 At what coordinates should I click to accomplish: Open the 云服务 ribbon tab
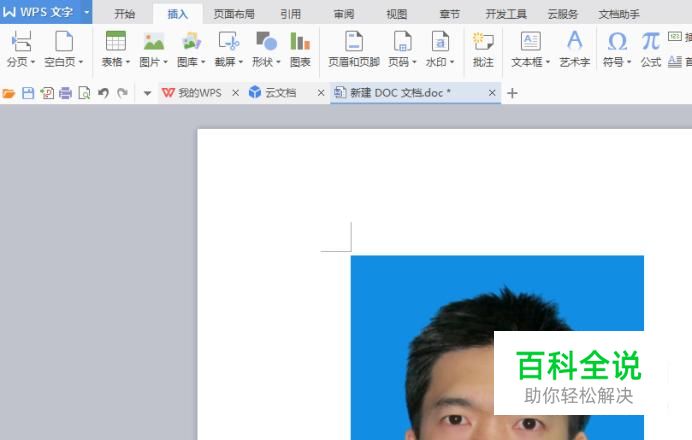click(563, 14)
